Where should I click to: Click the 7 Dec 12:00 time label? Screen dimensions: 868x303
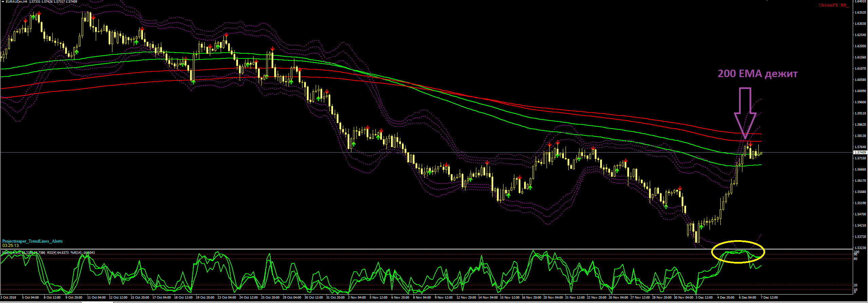[x=769, y=298]
